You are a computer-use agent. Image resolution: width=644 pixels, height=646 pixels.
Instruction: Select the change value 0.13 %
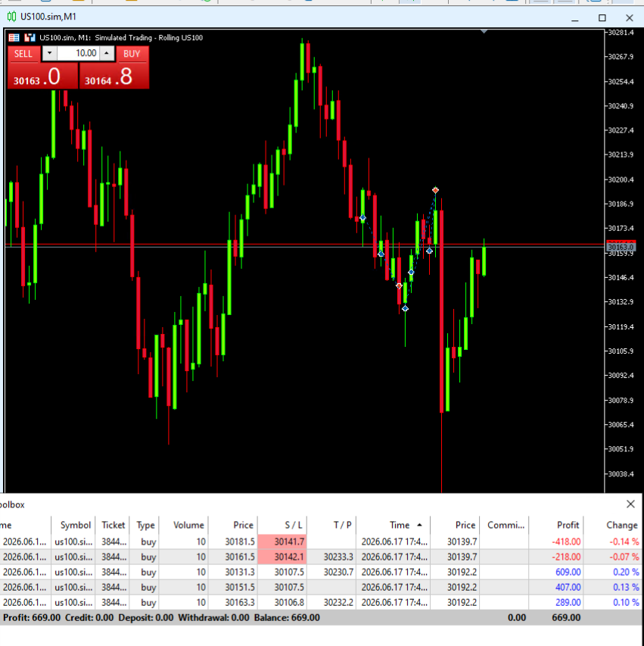tap(626, 587)
